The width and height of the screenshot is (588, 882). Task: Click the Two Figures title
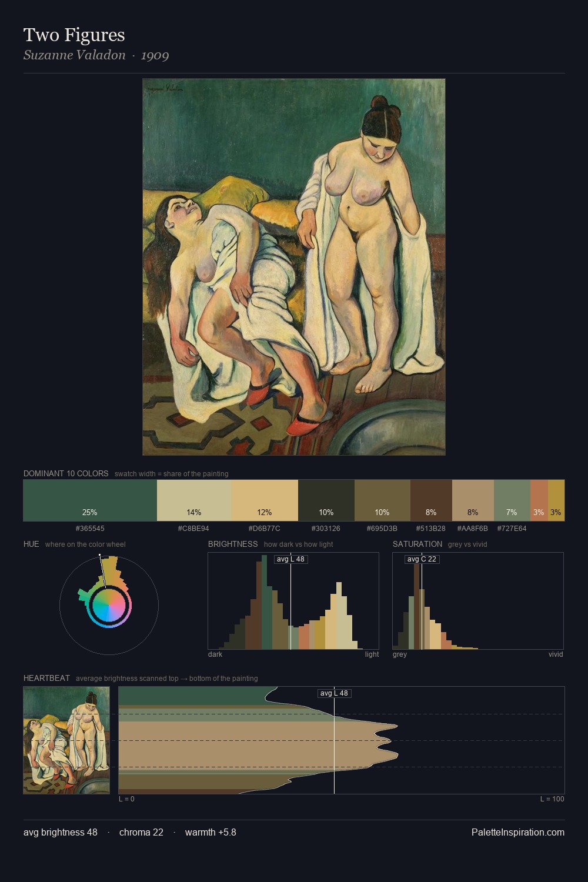tap(74, 35)
